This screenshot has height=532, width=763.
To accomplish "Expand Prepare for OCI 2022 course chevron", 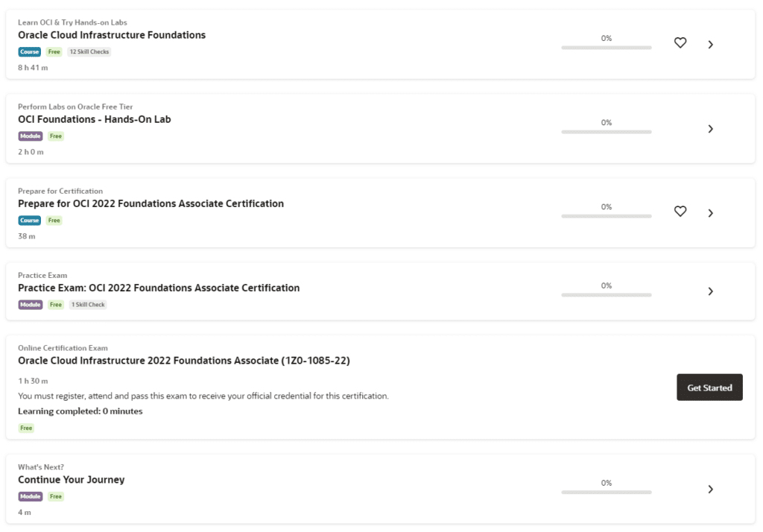I will [710, 213].
